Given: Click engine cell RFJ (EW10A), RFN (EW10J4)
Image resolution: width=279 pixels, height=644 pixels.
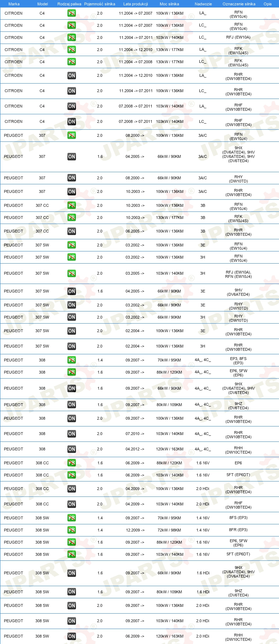Looking at the screenshot, I should pos(238,274).
